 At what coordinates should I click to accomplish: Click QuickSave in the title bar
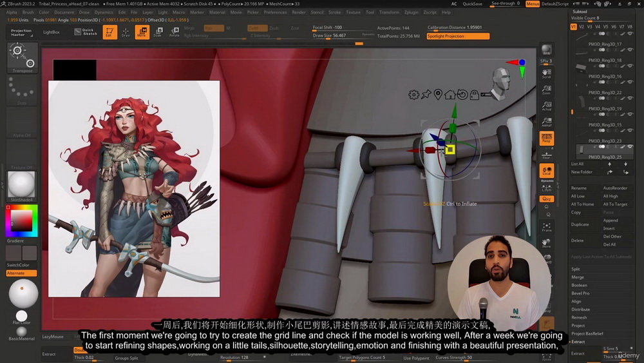[472, 4]
